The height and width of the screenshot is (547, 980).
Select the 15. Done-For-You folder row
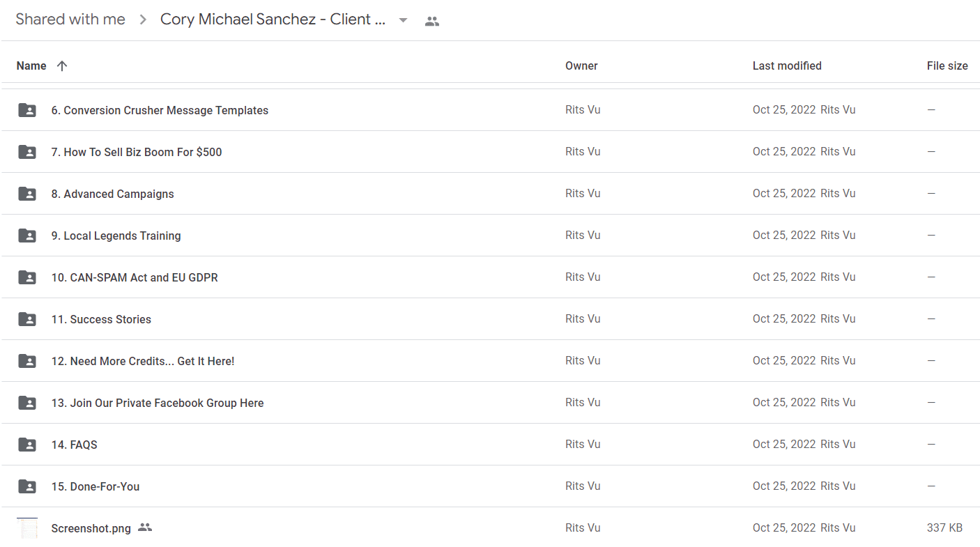click(490, 486)
